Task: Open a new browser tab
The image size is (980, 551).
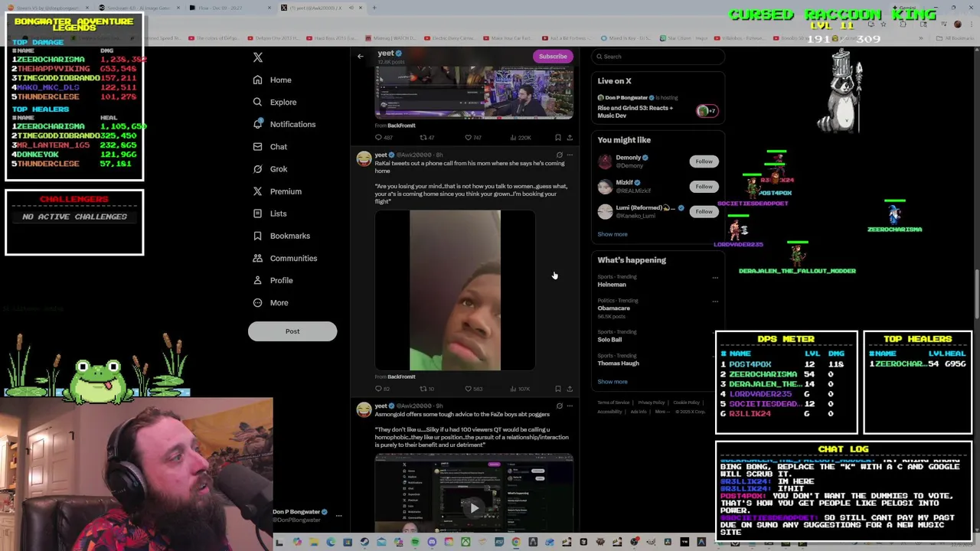Action: click(374, 8)
